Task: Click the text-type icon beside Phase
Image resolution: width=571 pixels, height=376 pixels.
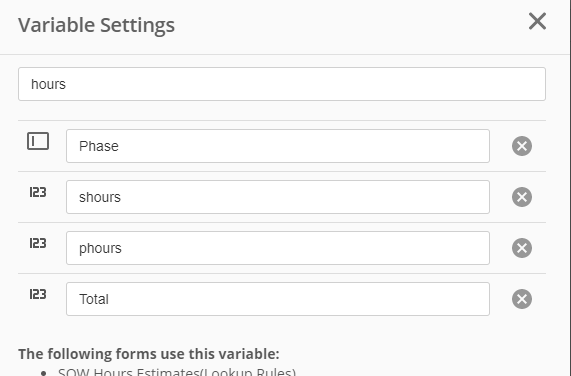Action: coord(38,141)
